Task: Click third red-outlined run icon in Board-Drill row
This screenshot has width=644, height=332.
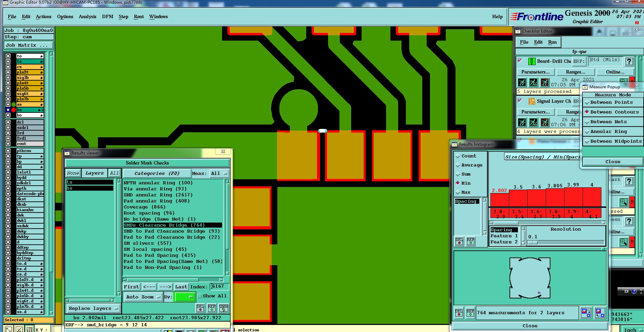Action: pos(545,82)
